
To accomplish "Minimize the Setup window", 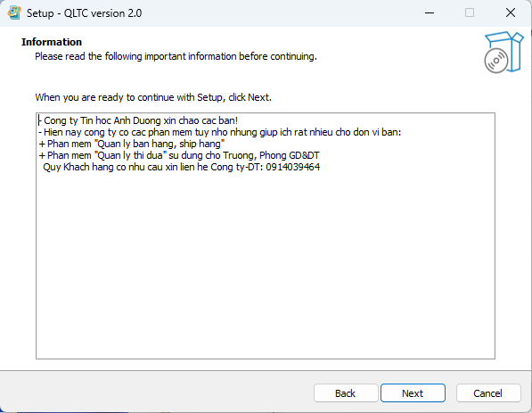I will coord(430,12).
